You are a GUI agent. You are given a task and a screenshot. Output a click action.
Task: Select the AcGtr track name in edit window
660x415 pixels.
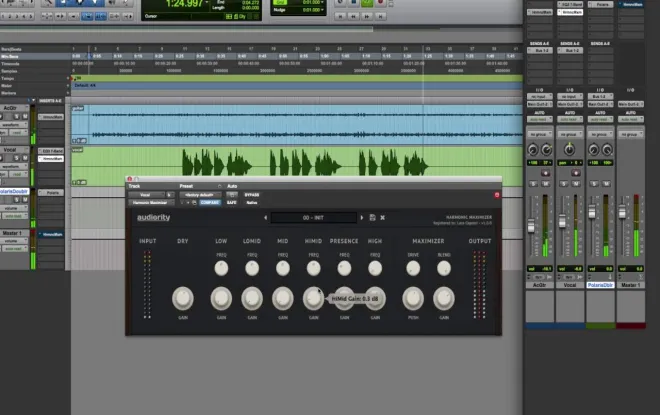click(x=11, y=108)
